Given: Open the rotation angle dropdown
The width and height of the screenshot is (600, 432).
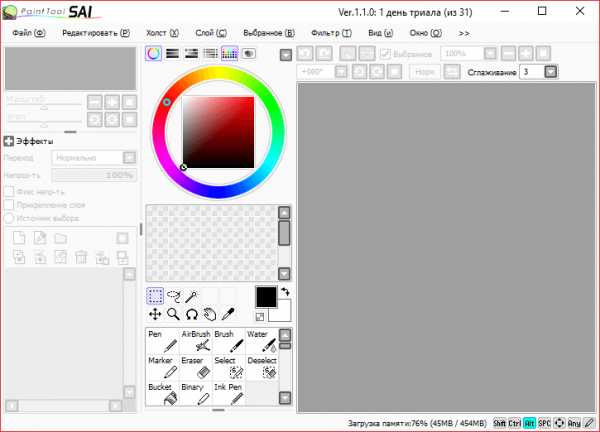Looking at the screenshot, I should 341,72.
